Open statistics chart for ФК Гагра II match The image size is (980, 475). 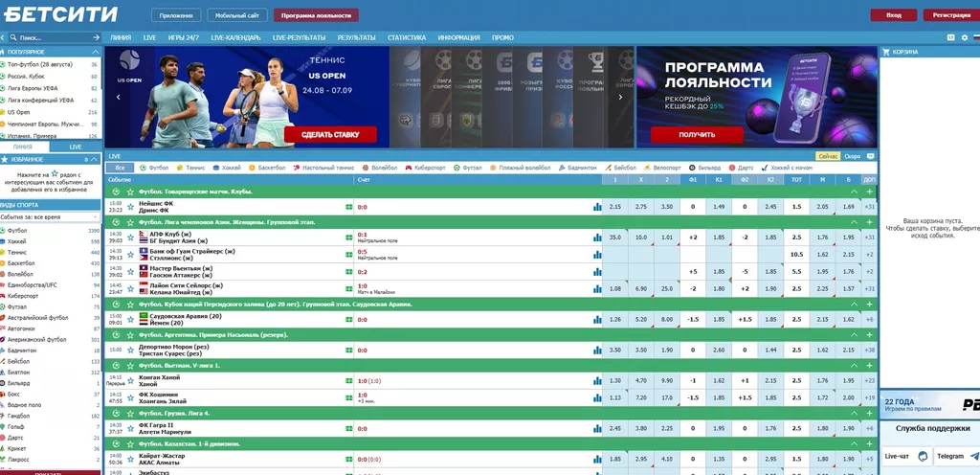pyautogui.click(x=597, y=429)
